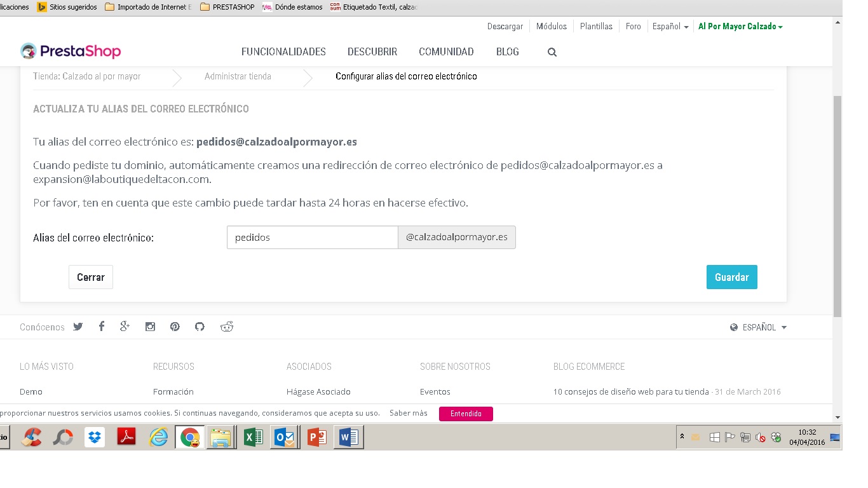
Task: Open the 10 consejos de diseño web blog link
Action: [631, 392]
